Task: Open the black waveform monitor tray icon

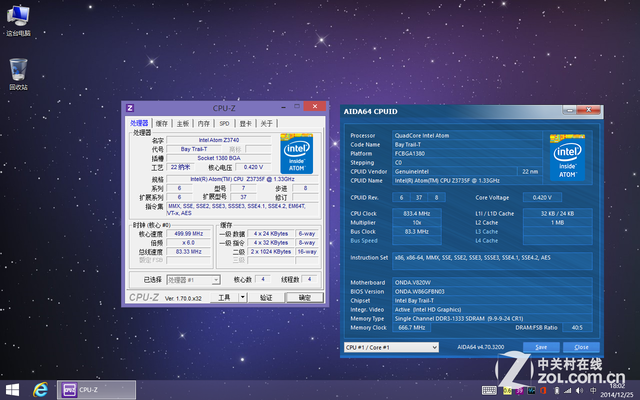Action: (x=531, y=391)
